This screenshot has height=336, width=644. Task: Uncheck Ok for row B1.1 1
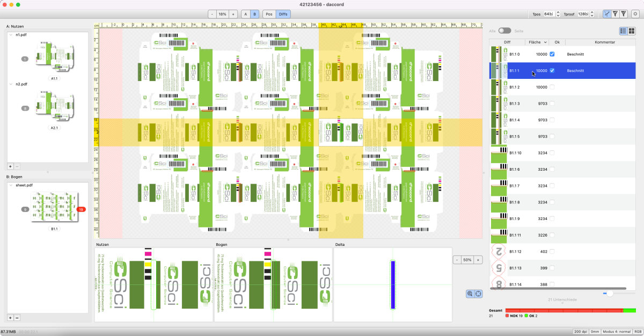pos(552,70)
